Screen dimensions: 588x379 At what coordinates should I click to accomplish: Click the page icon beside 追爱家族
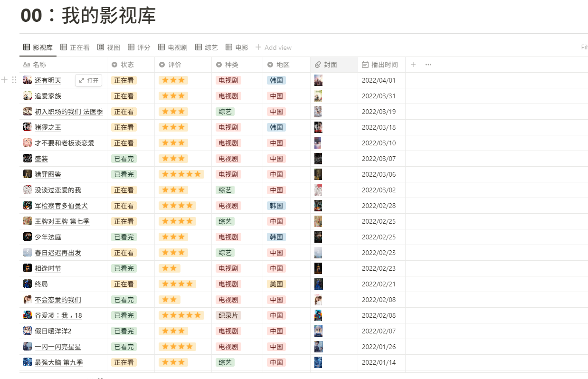28,96
